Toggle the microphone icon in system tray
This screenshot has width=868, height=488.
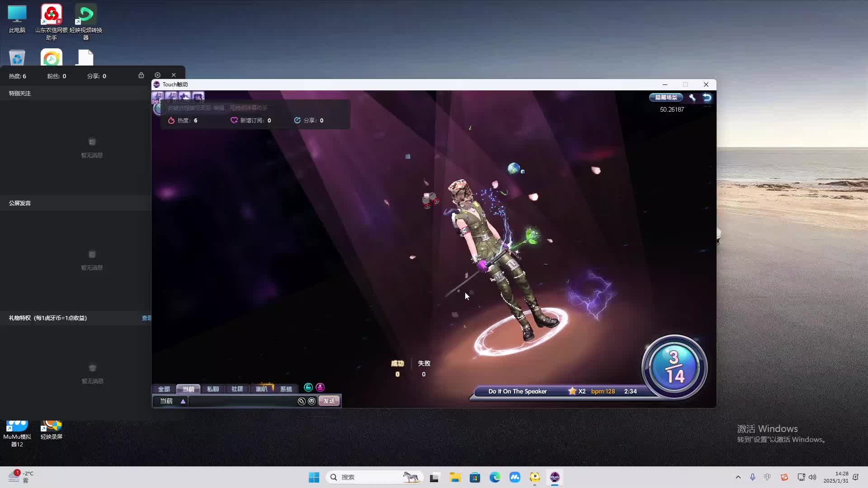point(753,477)
